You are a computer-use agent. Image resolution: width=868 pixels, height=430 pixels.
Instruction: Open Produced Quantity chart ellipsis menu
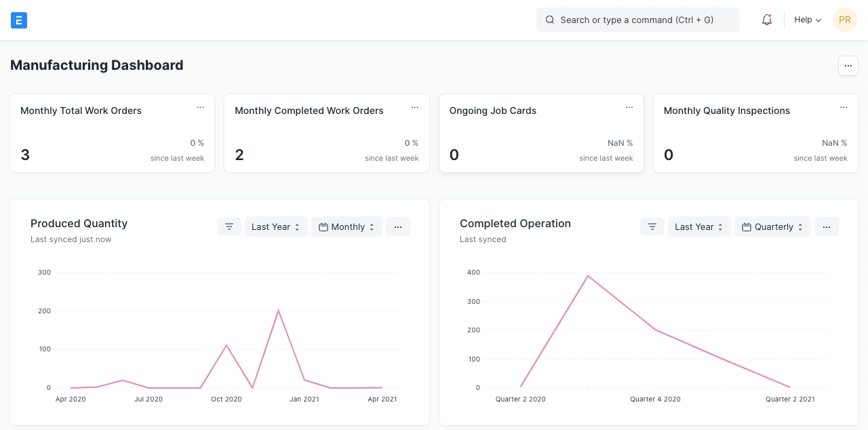tap(398, 227)
